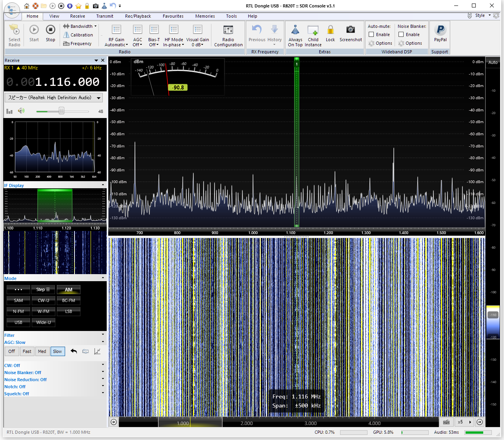Click the home icon in quick access toolbar
Image resolution: width=504 pixels, height=440 pixels.
(27, 6)
